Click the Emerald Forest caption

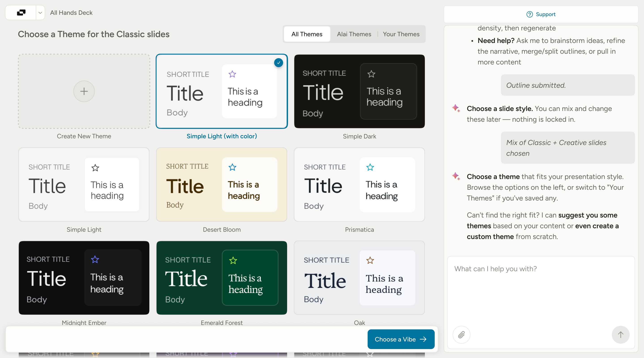[222, 322]
